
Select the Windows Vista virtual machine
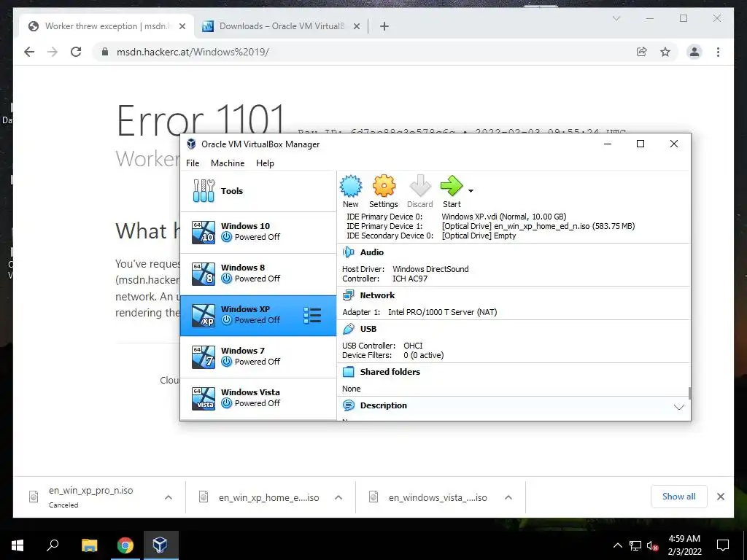(258, 399)
